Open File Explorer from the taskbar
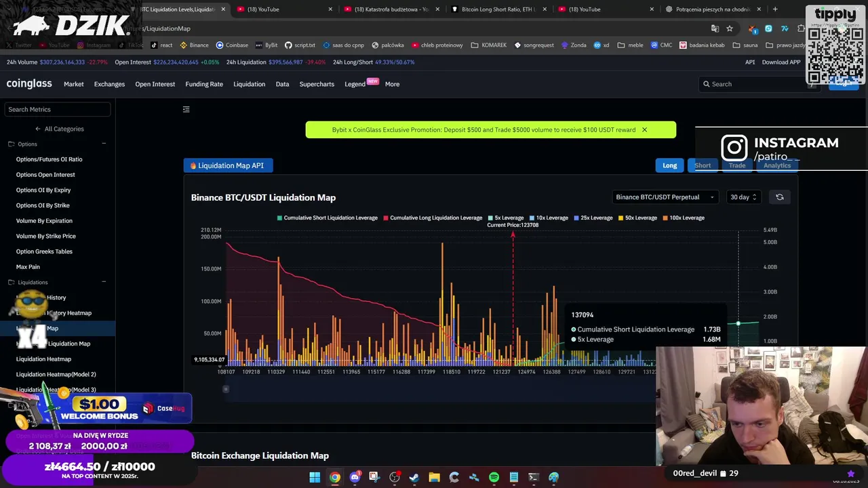Viewport: 868px width, 488px height. pos(434,477)
